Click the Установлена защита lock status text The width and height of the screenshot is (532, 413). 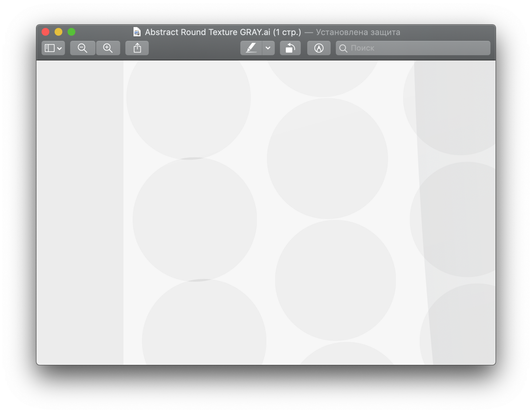pos(358,32)
